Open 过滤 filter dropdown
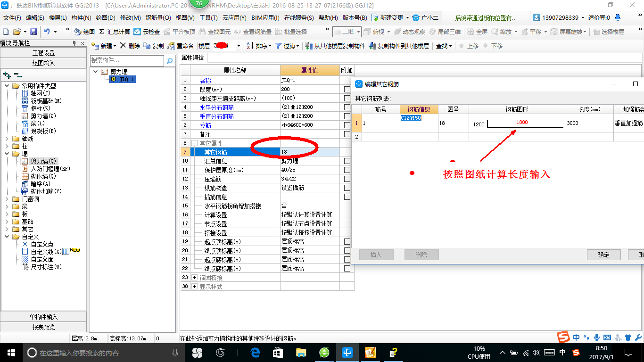 287,46
